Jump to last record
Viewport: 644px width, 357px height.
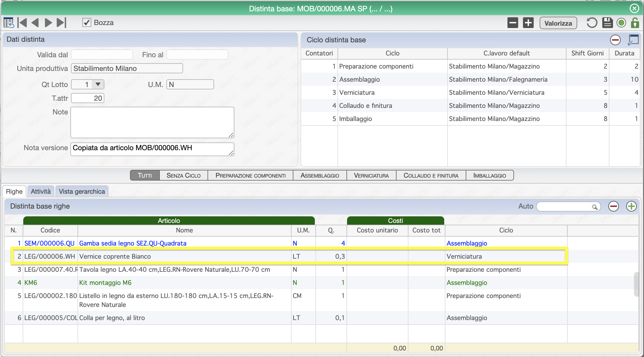point(61,23)
